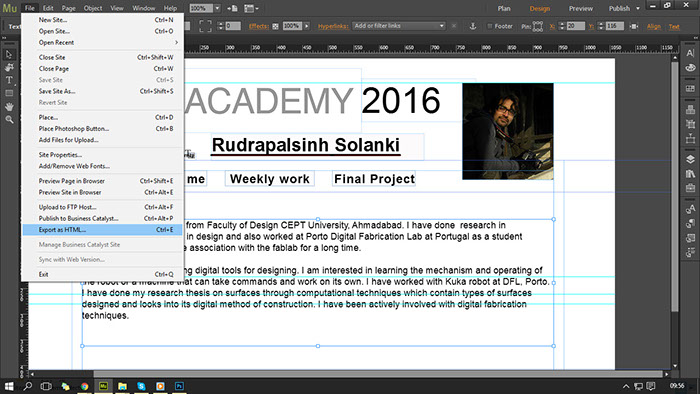700x394 pixels.
Task: Click the Align link in toolbar
Action: [654, 27]
